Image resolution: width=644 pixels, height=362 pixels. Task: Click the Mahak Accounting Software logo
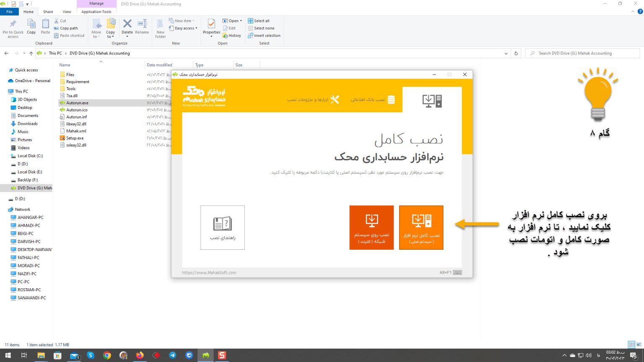(x=204, y=96)
